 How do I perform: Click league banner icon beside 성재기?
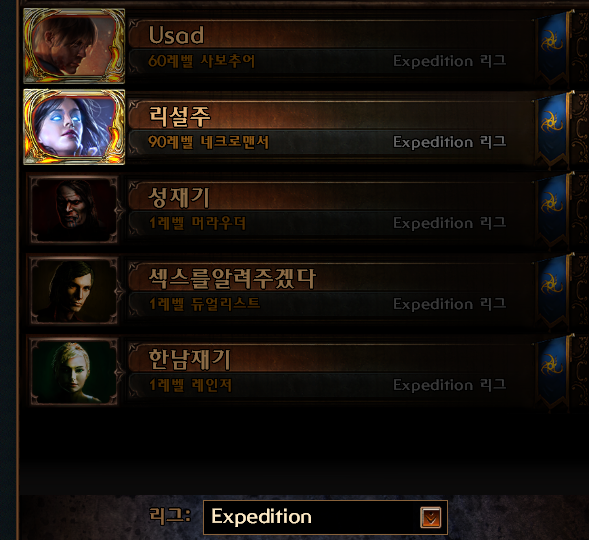pos(554,210)
